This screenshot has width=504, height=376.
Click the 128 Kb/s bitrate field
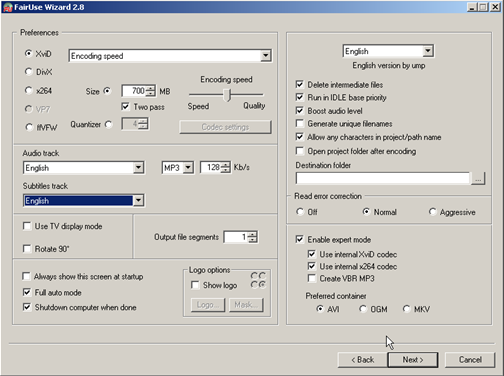211,167
